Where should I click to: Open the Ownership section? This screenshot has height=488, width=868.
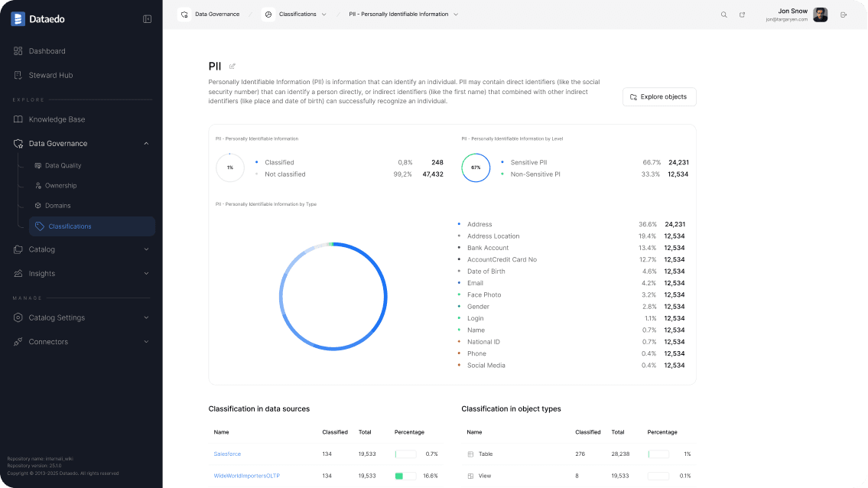click(59, 185)
